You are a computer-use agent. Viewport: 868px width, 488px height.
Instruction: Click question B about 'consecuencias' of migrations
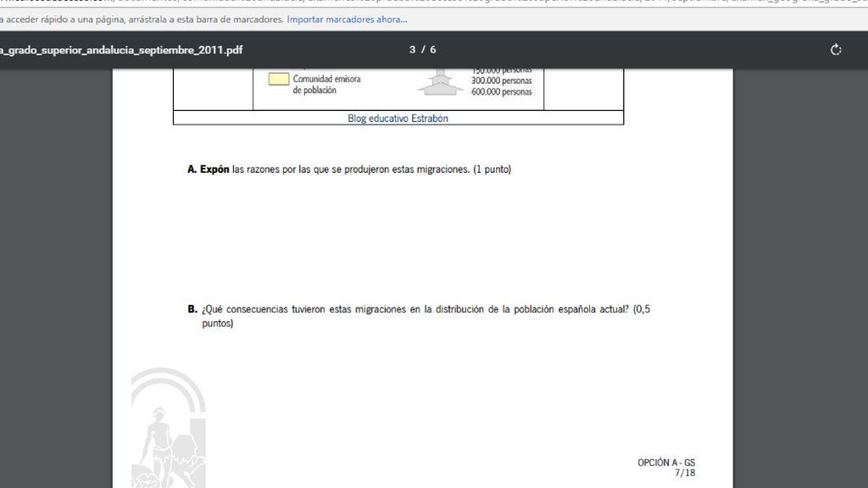tap(419, 316)
